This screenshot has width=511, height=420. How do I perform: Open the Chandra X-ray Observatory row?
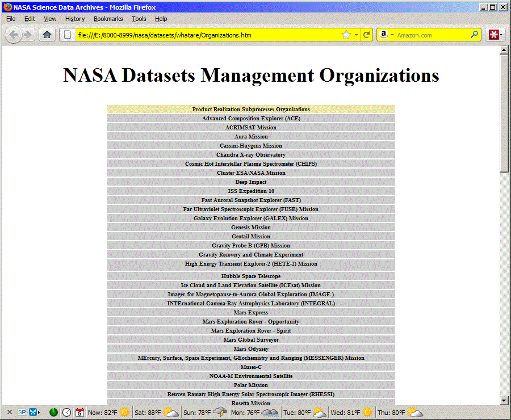click(x=251, y=155)
